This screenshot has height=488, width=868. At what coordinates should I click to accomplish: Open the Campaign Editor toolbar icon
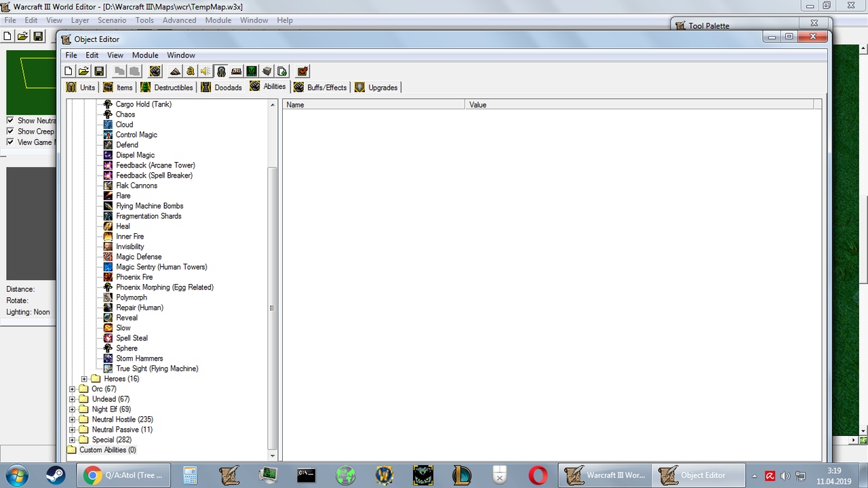[x=237, y=71]
